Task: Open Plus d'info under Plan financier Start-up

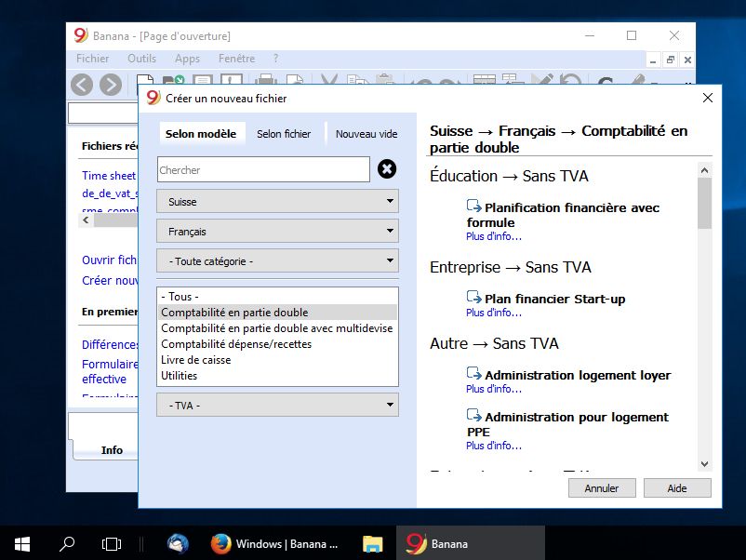Action: [493, 313]
